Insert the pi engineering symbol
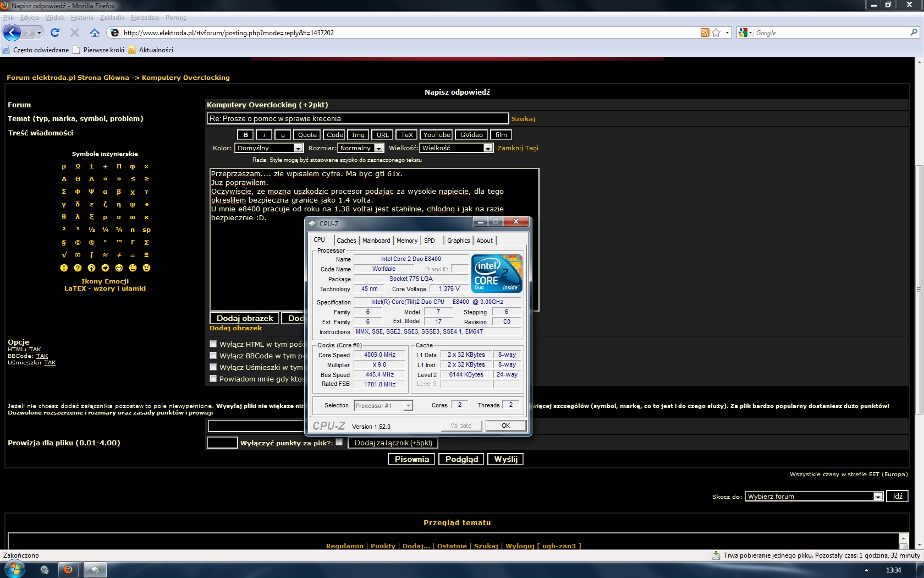The image size is (924, 578). click(x=119, y=166)
